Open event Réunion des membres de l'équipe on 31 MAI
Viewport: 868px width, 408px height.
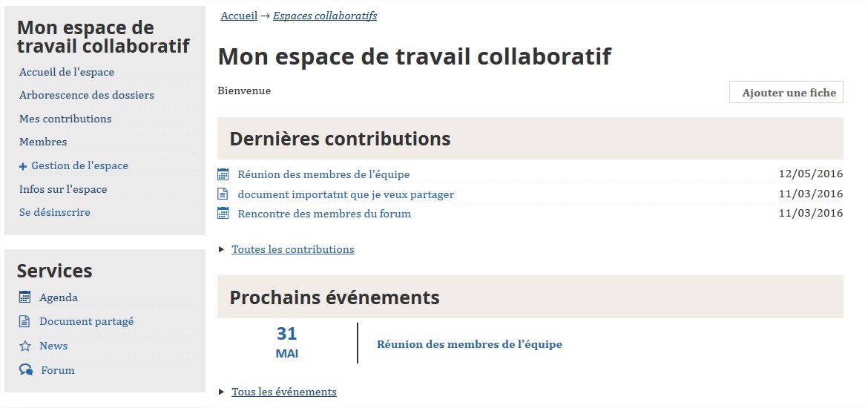pos(470,343)
